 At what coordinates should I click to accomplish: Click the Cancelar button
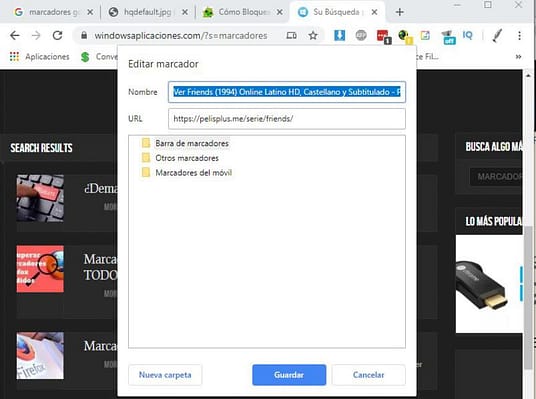tap(368, 375)
